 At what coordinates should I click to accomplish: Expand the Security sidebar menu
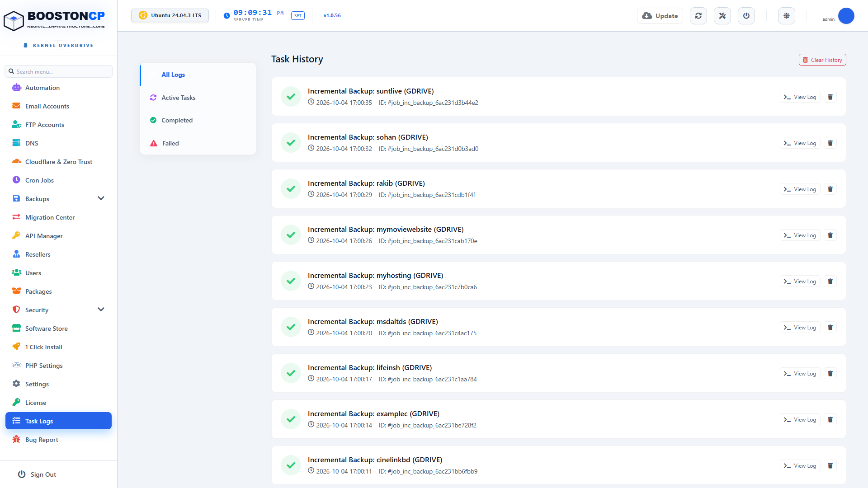(x=101, y=310)
